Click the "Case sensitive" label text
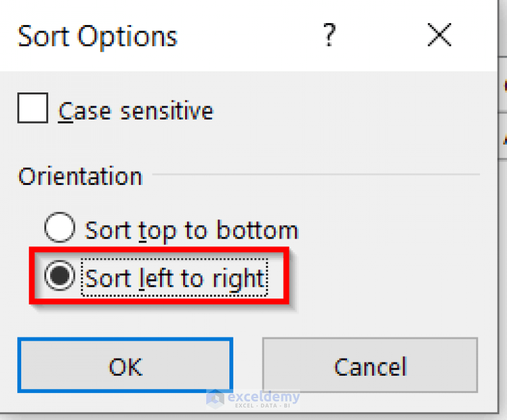Viewport: 507px width, 420px height. click(136, 111)
